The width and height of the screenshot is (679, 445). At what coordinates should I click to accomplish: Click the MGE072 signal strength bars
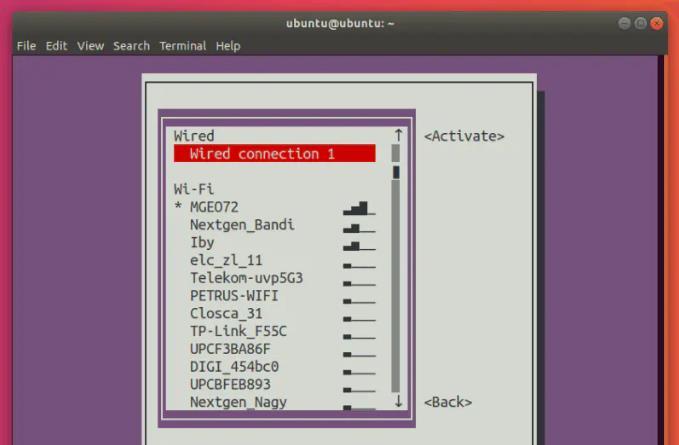(x=359, y=208)
